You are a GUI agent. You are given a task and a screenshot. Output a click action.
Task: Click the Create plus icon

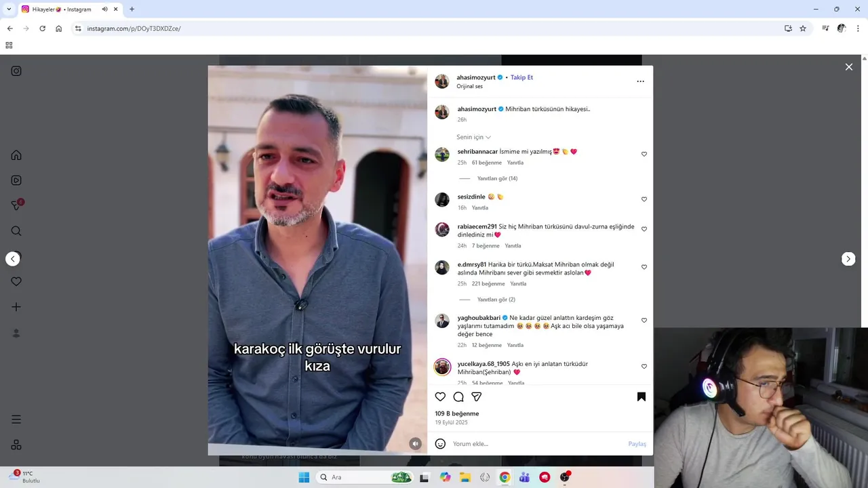pyautogui.click(x=16, y=307)
